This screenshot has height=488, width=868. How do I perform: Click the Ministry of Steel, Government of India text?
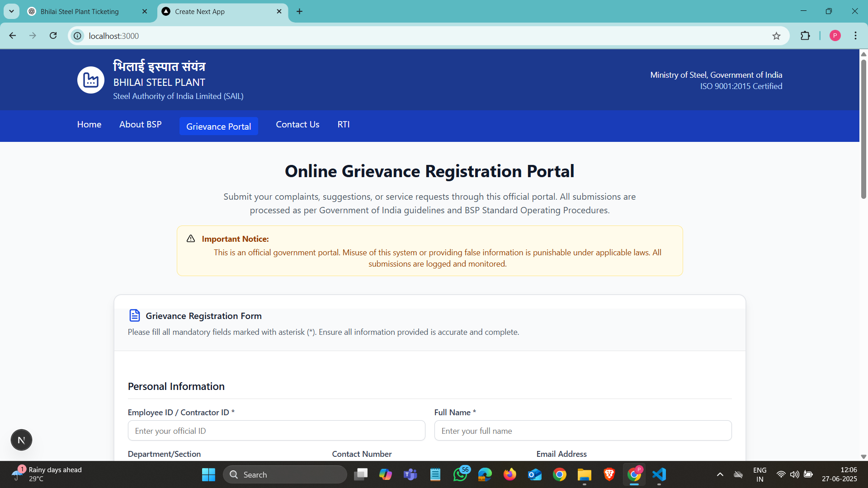pyautogui.click(x=716, y=75)
